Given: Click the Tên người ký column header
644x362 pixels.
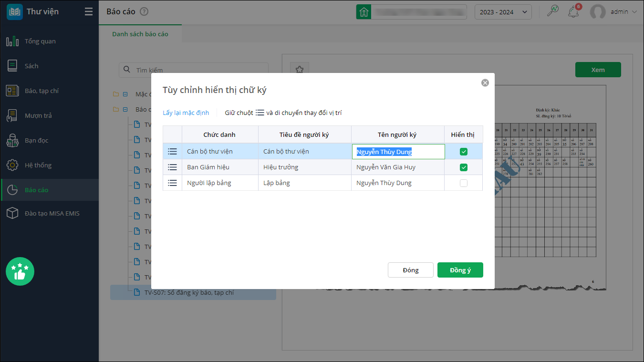Looking at the screenshot, I should click(x=397, y=134).
